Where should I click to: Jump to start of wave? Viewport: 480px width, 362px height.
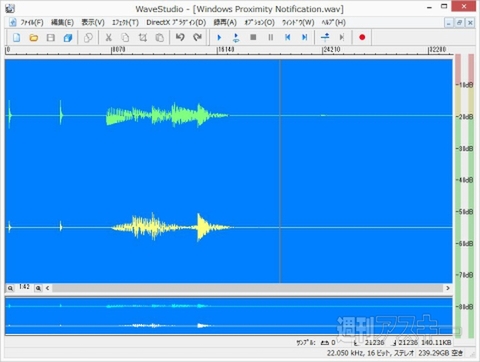tap(288, 37)
